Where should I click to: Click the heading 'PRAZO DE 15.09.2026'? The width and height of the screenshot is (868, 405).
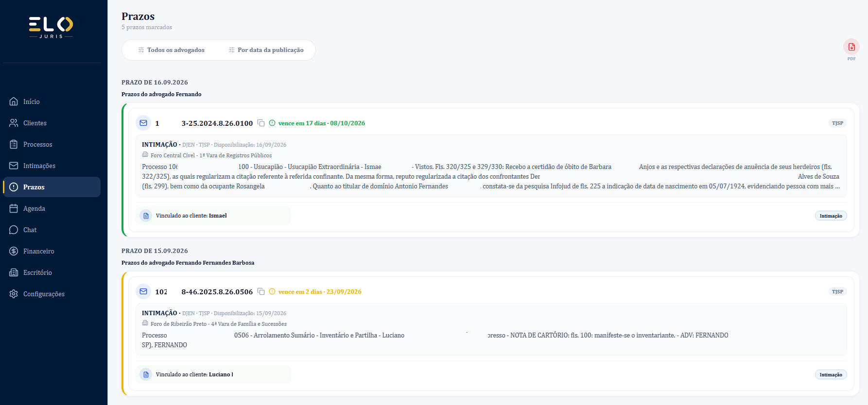(155, 251)
